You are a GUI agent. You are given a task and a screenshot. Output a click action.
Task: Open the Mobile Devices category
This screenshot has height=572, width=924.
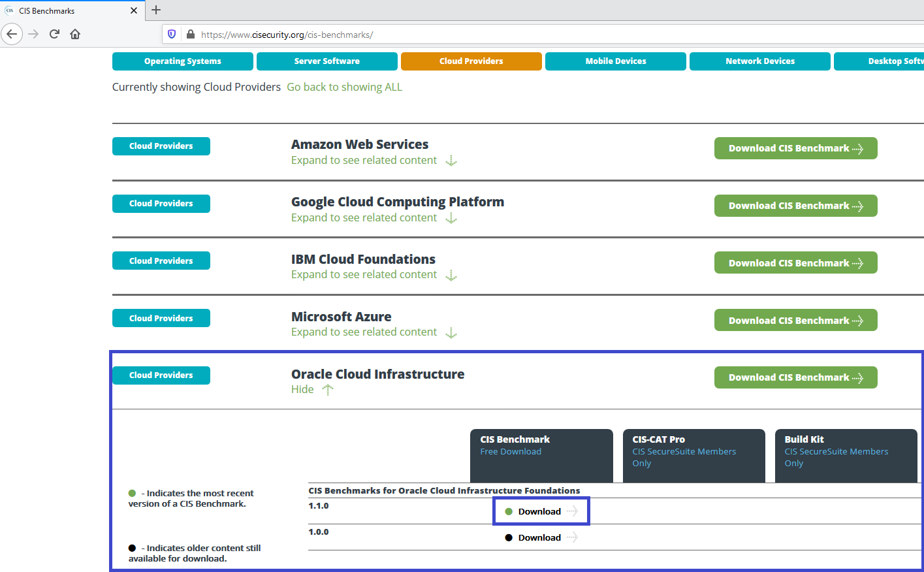point(615,61)
